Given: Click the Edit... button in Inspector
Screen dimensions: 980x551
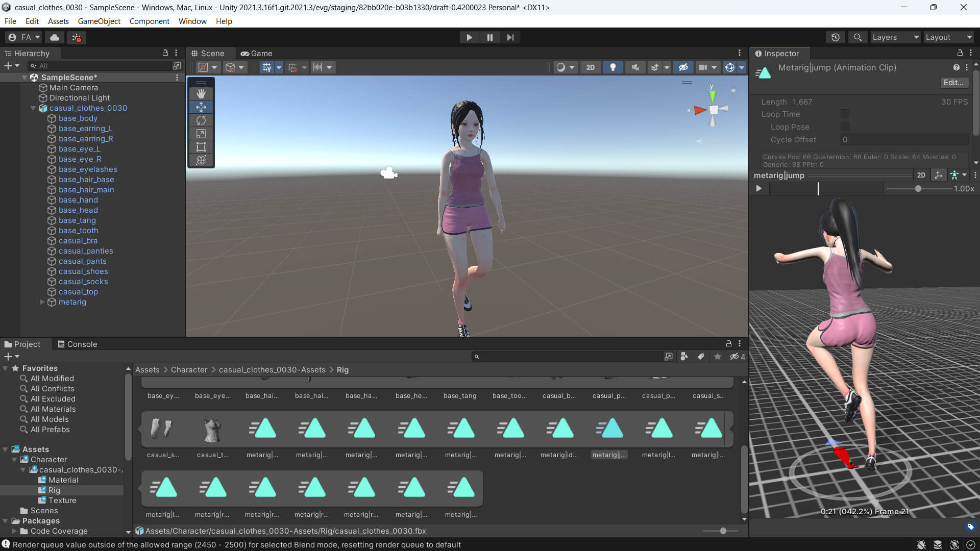Looking at the screenshot, I should [953, 83].
